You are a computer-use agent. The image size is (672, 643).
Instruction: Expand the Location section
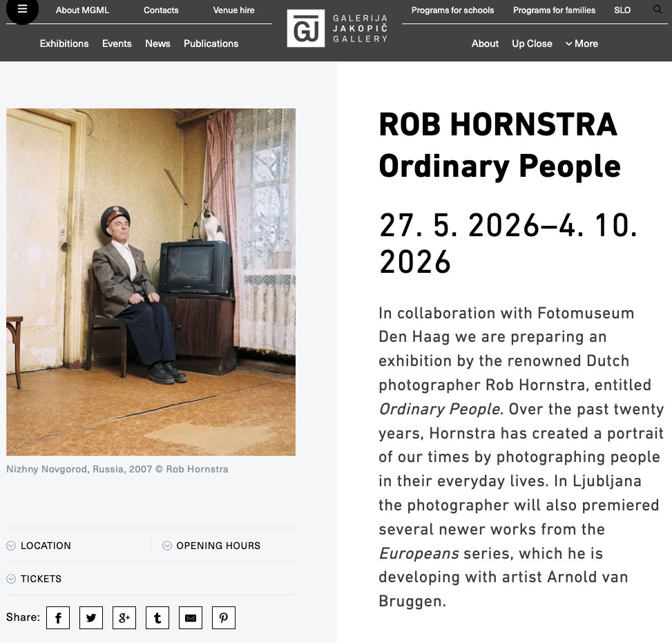46,546
